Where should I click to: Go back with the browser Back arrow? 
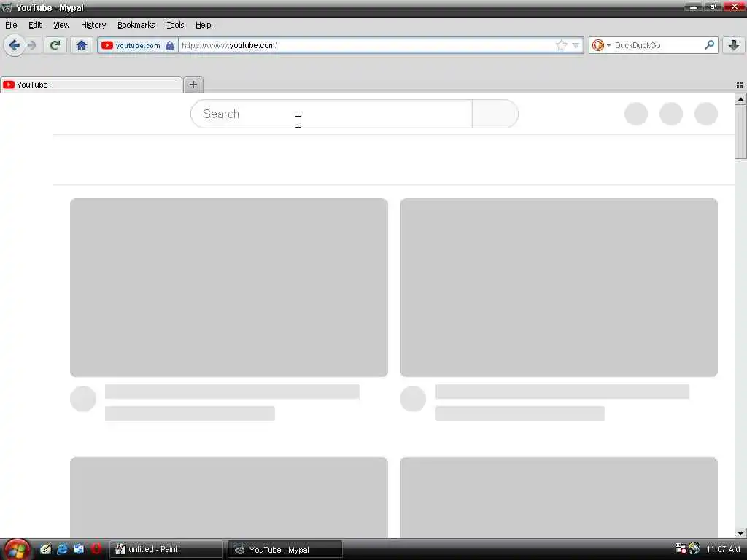pyautogui.click(x=15, y=45)
